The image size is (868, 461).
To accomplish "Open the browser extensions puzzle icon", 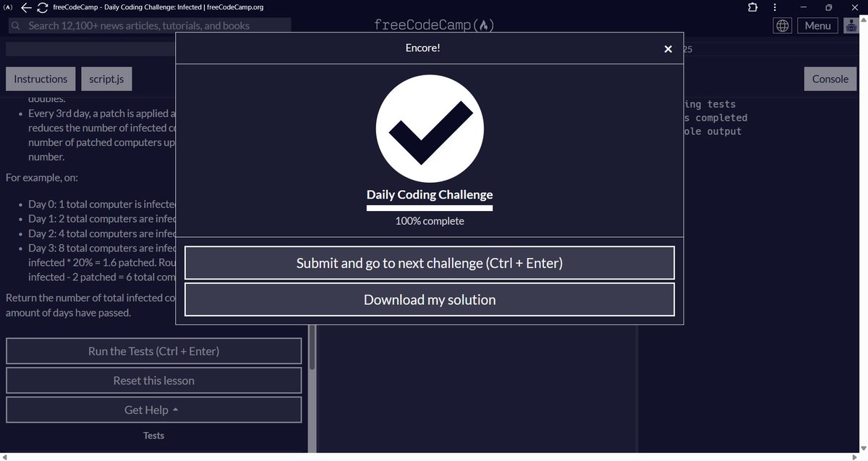I will tap(752, 7).
